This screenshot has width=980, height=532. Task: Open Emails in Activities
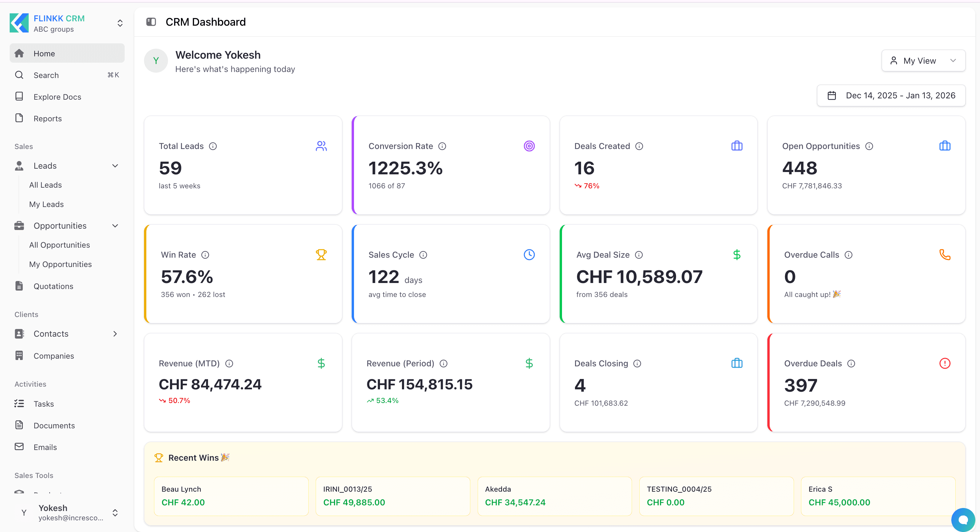click(67, 447)
